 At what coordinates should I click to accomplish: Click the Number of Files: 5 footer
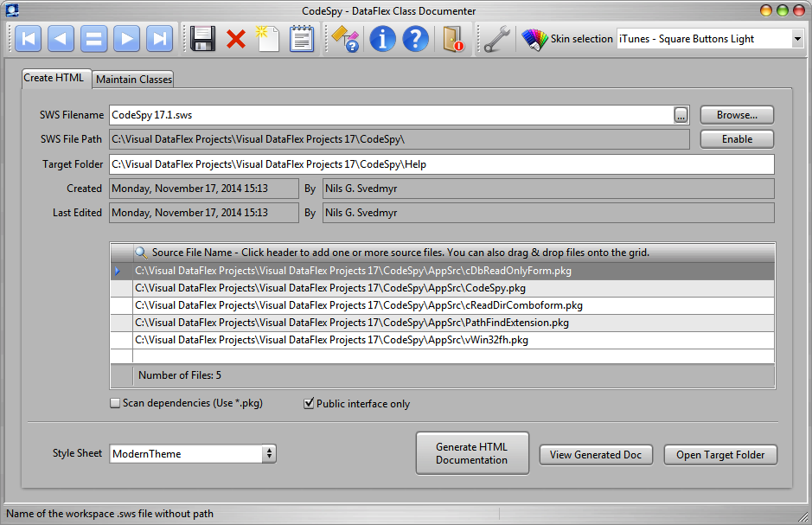pos(180,375)
